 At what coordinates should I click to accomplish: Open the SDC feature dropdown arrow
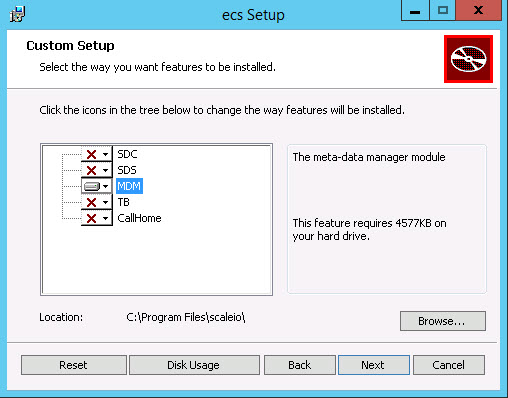[x=105, y=154]
